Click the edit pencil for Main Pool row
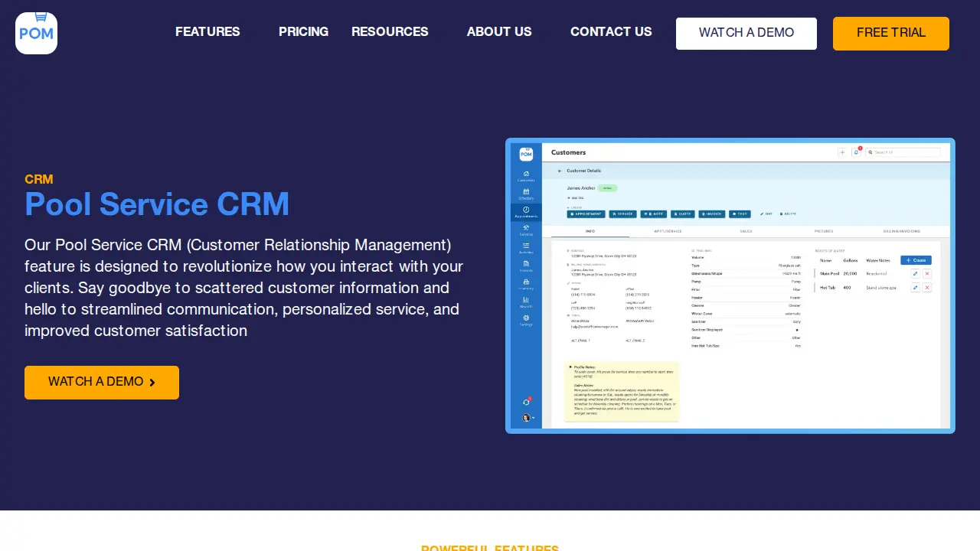Image resolution: width=980 pixels, height=551 pixels. pyautogui.click(x=915, y=273)
